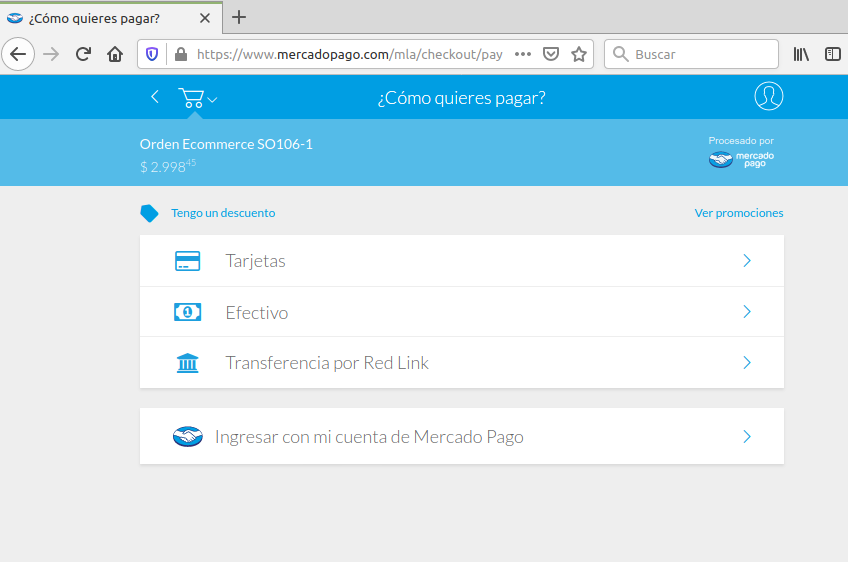848x562 pixels.
Task: Click the order total $ 2.998
Action: (x=168, y=166)
